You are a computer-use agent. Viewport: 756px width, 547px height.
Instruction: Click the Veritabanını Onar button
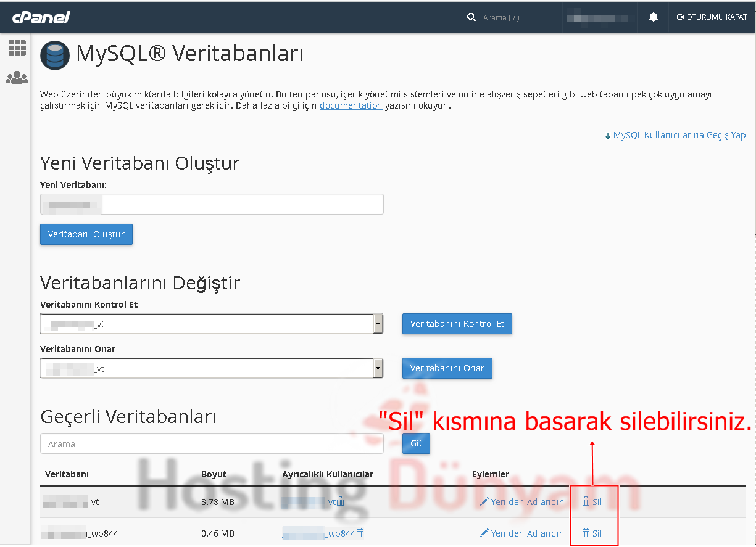447,368
